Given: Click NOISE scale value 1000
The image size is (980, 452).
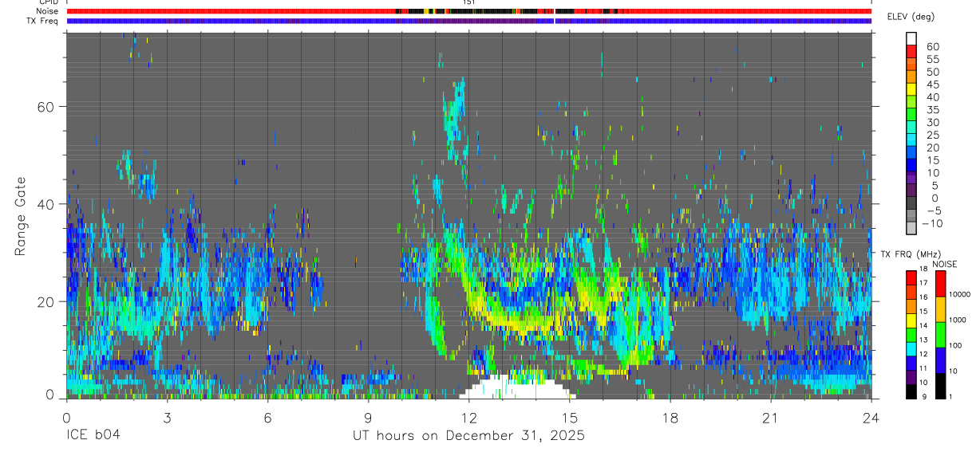Looking at the screenshot, I should coord(958,320).
